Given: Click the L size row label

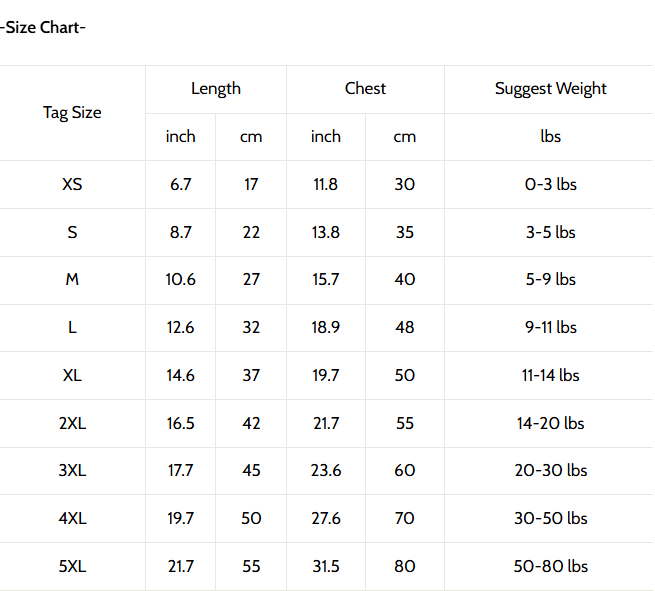Looking at the screenshot, I should tap(72, 328).
